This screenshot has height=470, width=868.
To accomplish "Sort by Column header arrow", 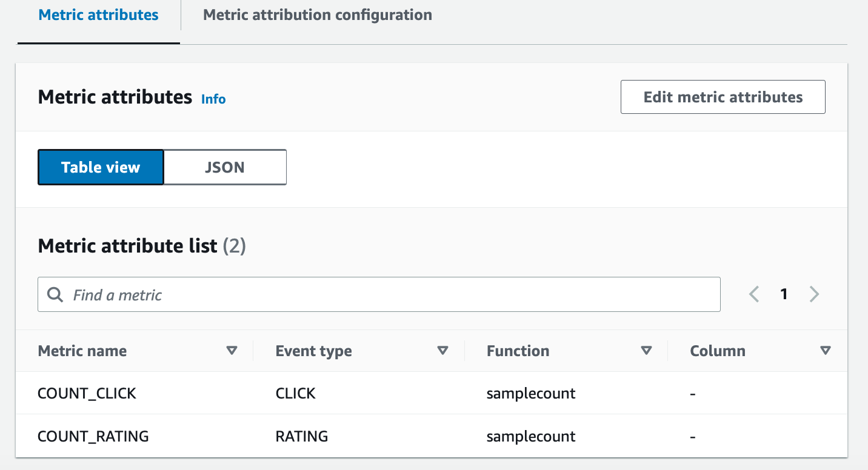I will (825, 351).
